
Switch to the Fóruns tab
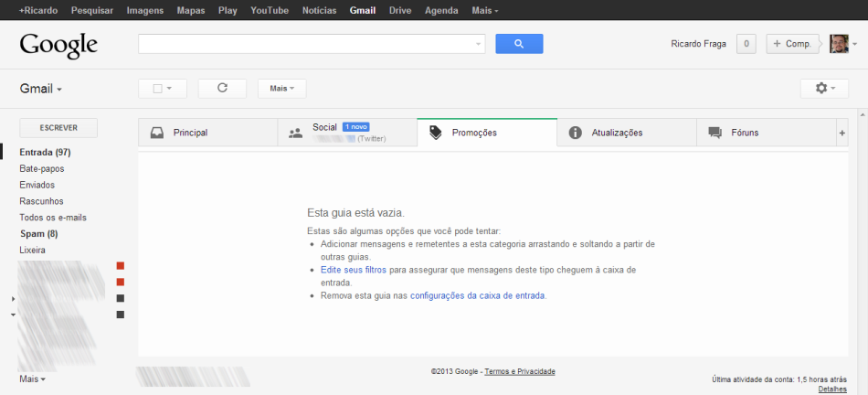[767, 133]
